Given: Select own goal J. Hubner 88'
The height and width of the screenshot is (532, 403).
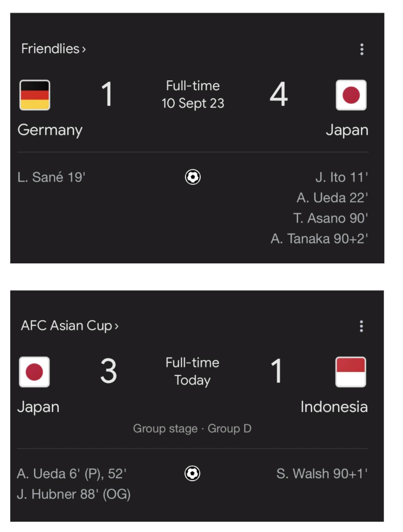Looking at the screenshot, I should [74, 494].
